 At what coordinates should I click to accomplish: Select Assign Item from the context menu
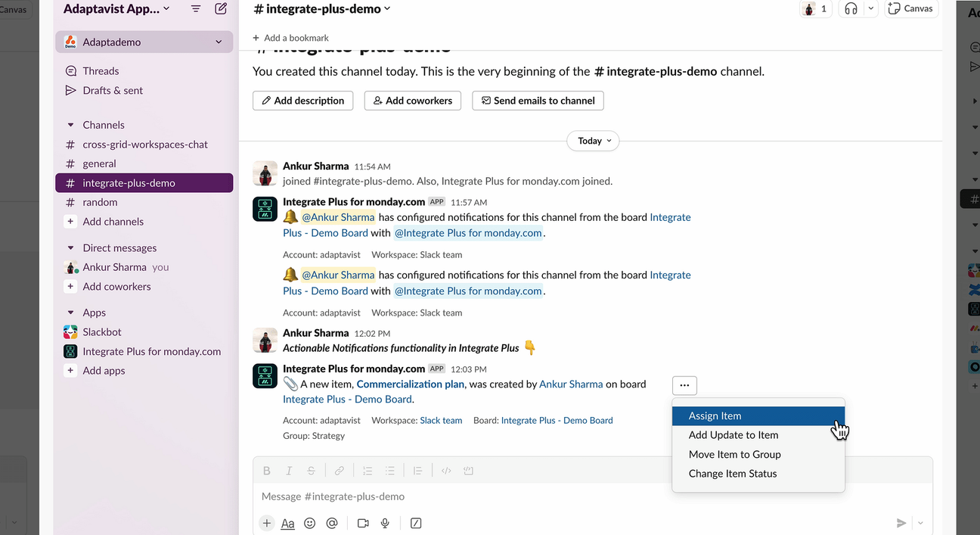[714, 415]
